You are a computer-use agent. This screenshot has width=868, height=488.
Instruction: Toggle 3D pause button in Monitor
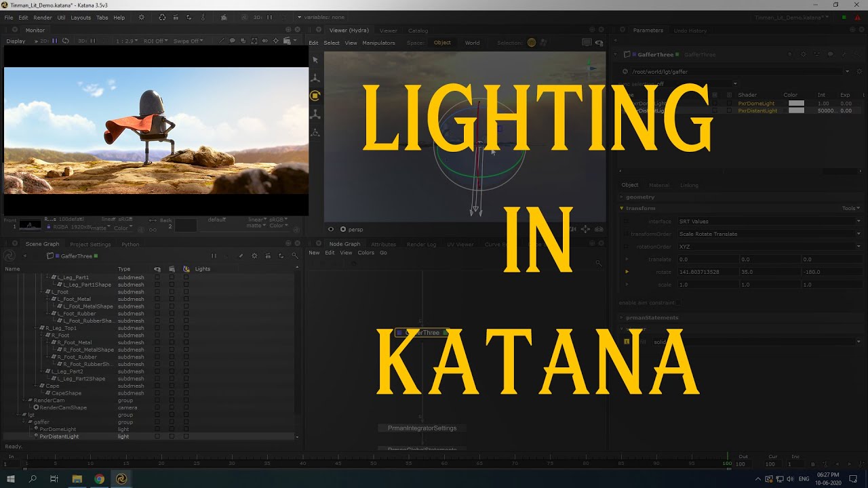coord(93,41)
